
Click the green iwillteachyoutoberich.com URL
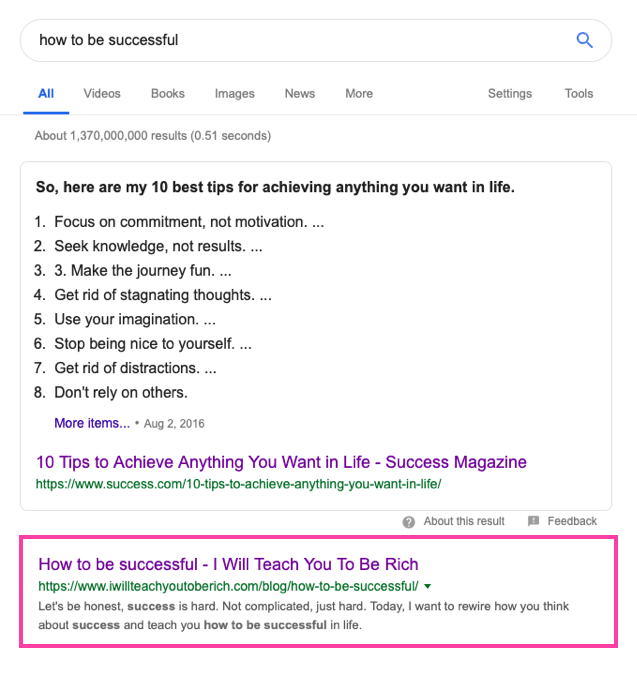pyautogui.click(x=228, y=586)
